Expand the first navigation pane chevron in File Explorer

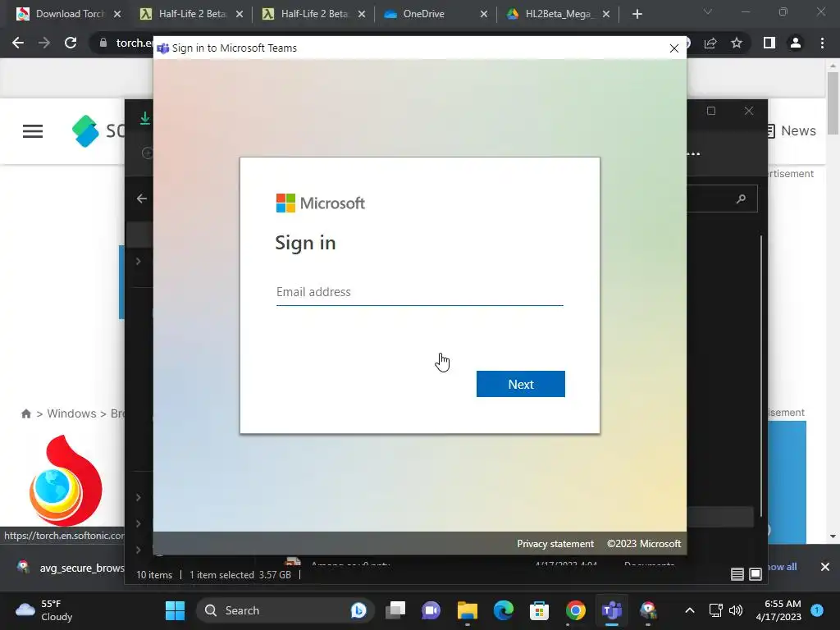tap(138, 262)
